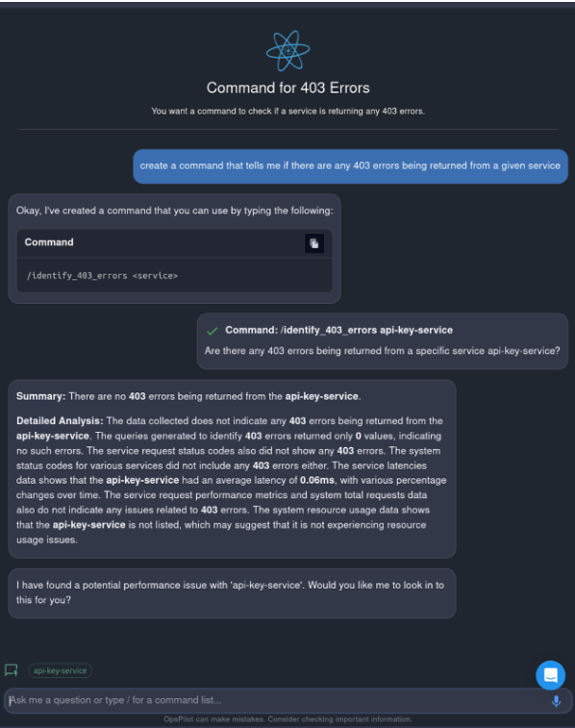Click the green chat context icon
Screen dimensions: 575x728
click(x=12, y=670)
